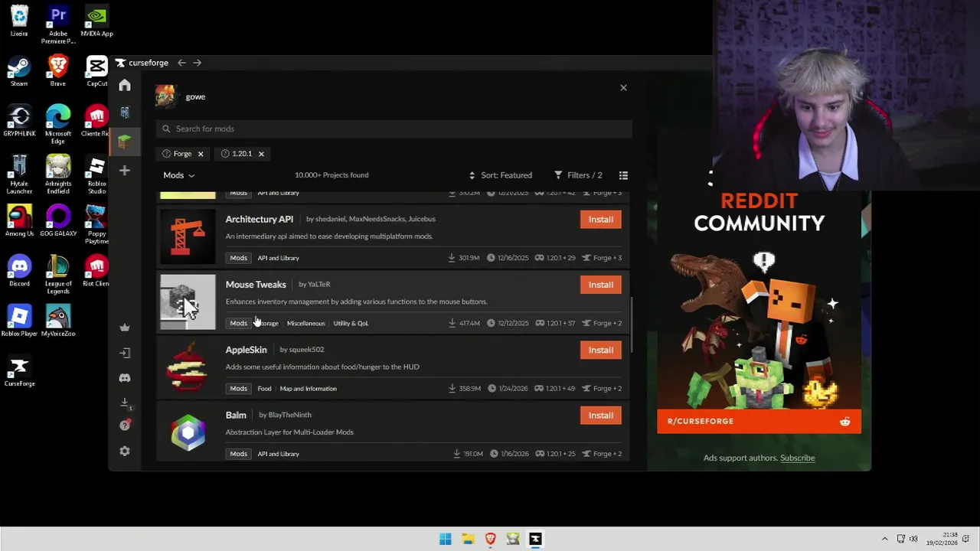This screenshot has width=980, height=551.
Task: Open the CurseForge Home sidebar icon
Action: [125, 86]
